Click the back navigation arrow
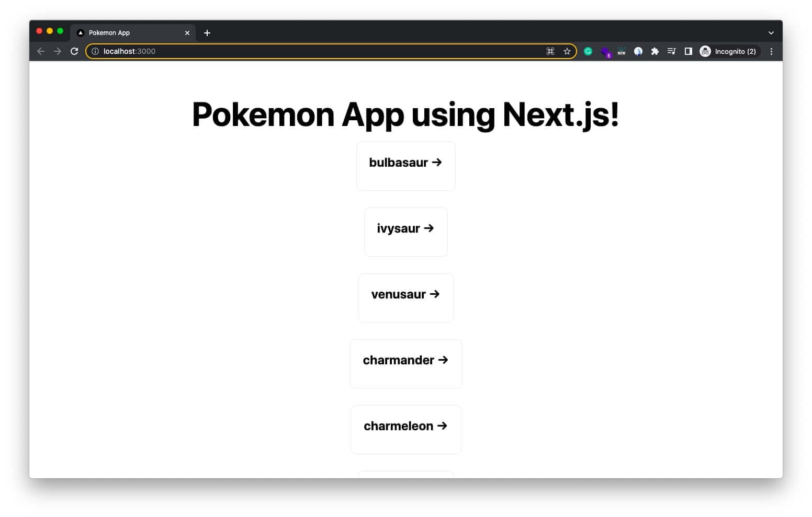812x517 pixels. (41, 51)
